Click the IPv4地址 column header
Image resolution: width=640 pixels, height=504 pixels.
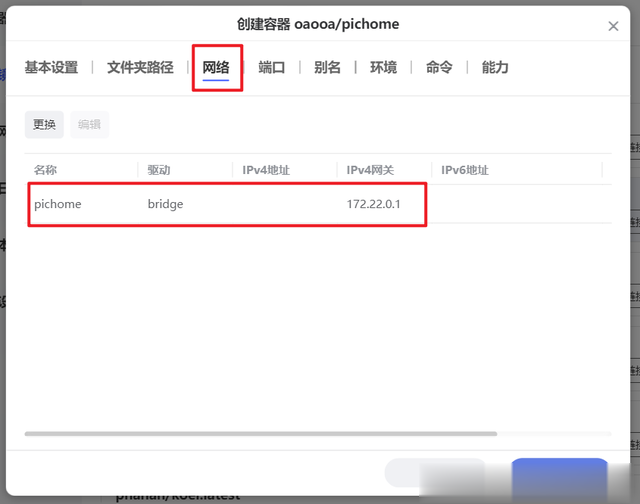pyautogui.click(x=266, y=170)
